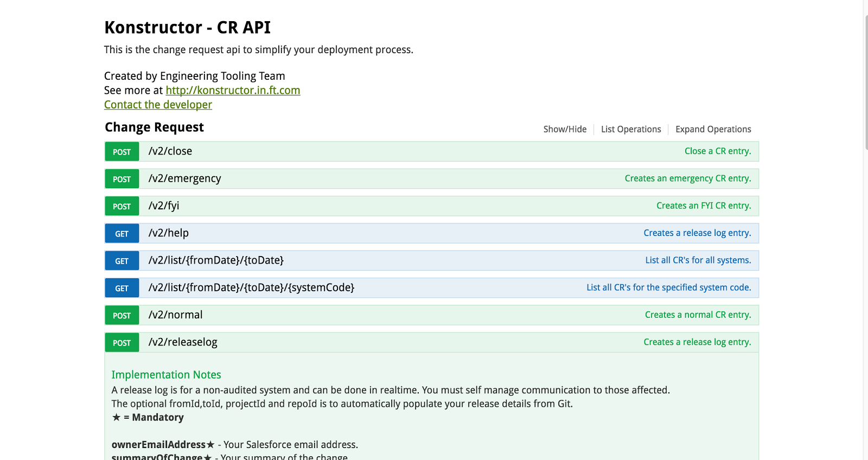
Task: Expand the /v2/close endpoint path
Action: [170, 151]
